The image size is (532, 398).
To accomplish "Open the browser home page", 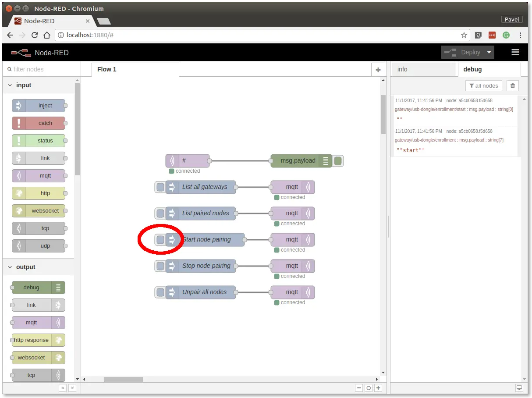I will click(x=47, y=35).
